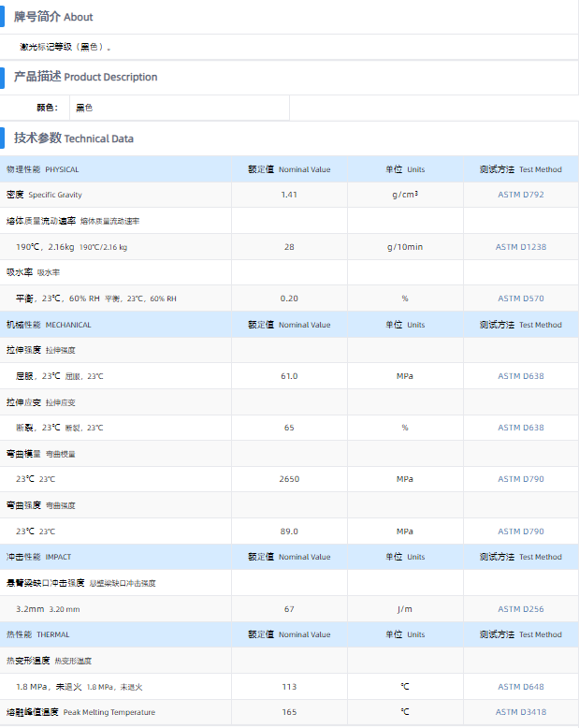Click the 物理性能 PHYSICAL table header
Image resolution: width=579 pixels, height=728 pixels.
coord(43,169)
